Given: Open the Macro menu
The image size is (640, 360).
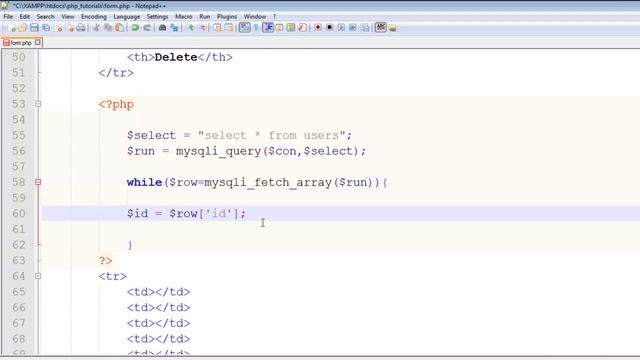Looking at the screenshot, I should (x=184, y=17).
